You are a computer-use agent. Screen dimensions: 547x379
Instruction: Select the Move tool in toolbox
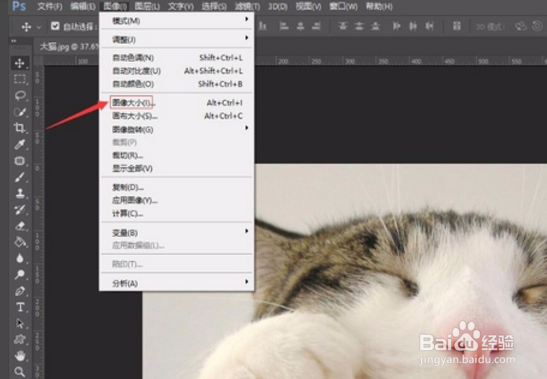click(x=20, y=63)
